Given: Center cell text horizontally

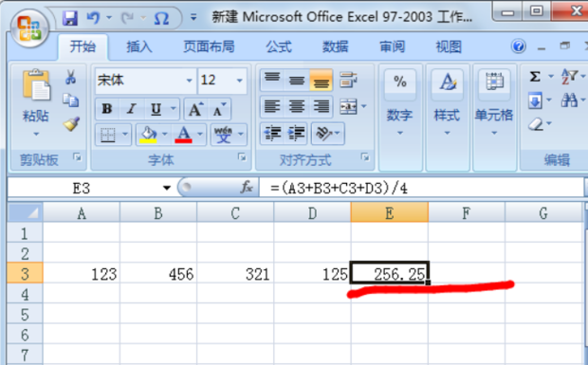Looking at the screenshot, I should click(297, 106).
